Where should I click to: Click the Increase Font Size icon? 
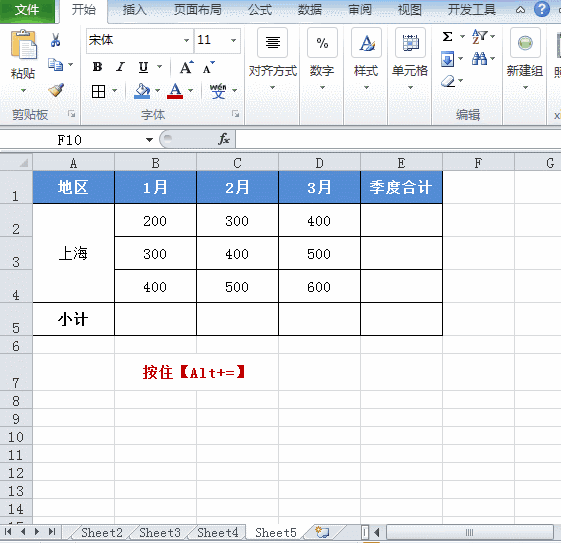186,67
